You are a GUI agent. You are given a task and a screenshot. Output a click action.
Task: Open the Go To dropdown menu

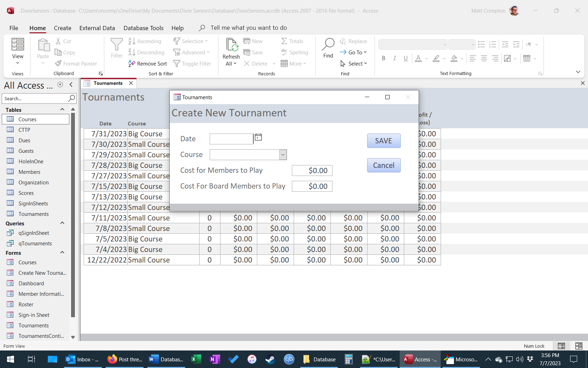353,52
